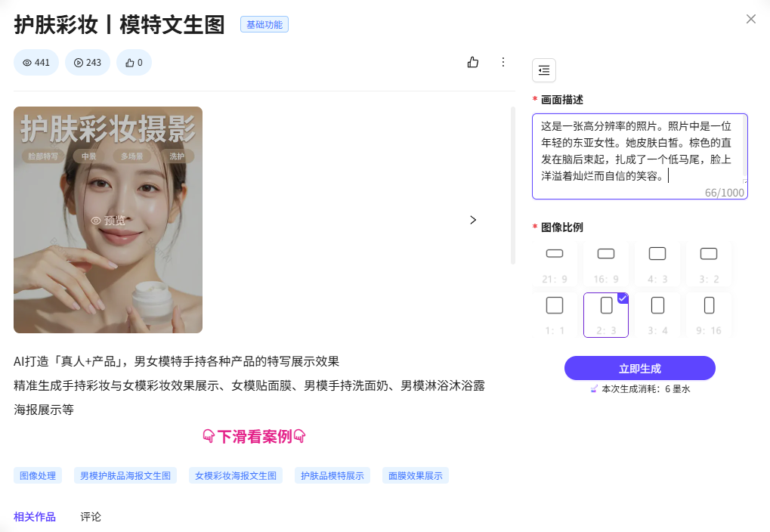770x532 pixels.
Task: Switch to the 评论 tab
Action: [x=91, y=517]
